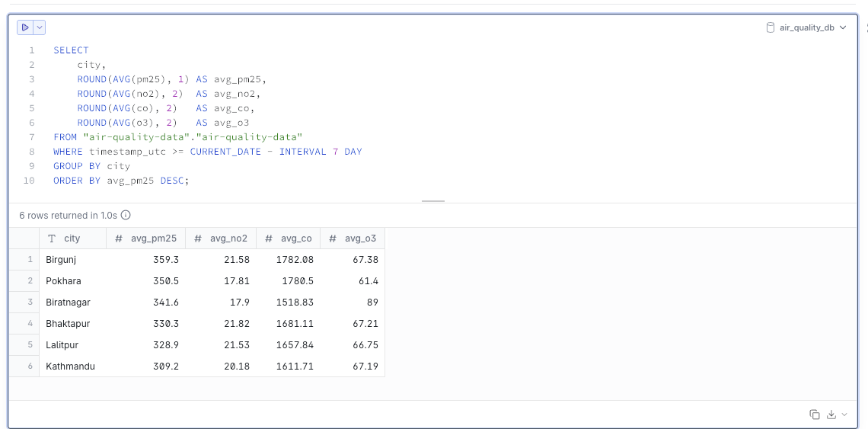Click number type icon in avg_no2 header
Screen dimensions: 868x429
coord(198,239)
